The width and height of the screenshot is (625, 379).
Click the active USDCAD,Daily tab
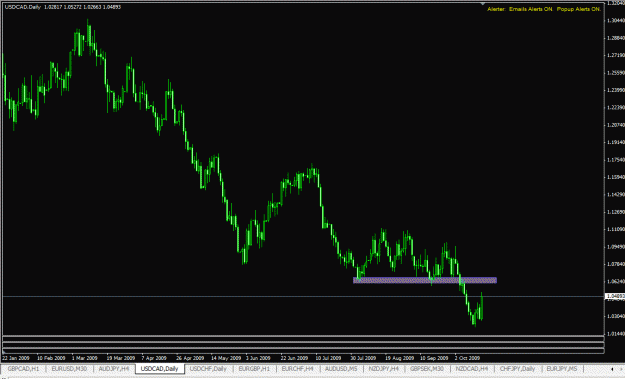point(159,369)
